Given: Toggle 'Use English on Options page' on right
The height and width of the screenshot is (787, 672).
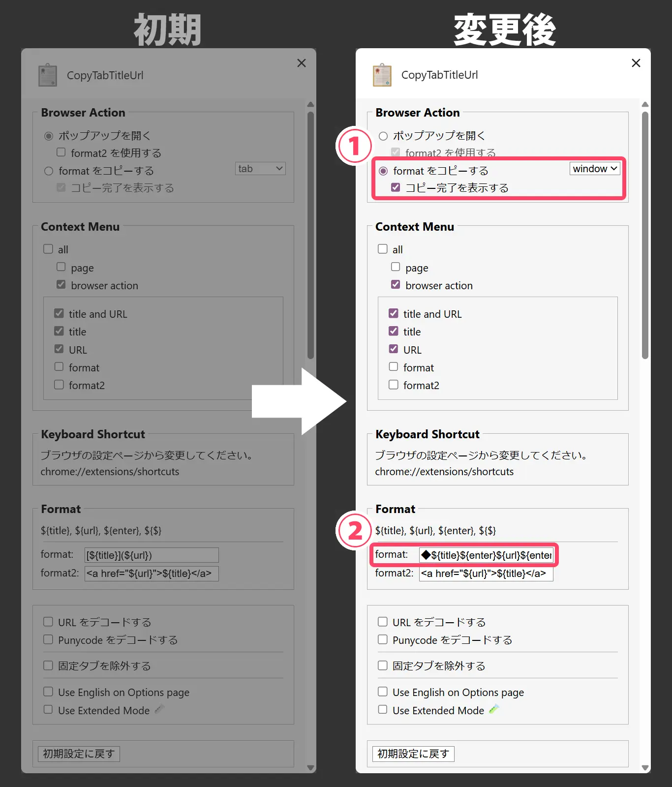Looking at the screenshot, I should coord(383,692).
